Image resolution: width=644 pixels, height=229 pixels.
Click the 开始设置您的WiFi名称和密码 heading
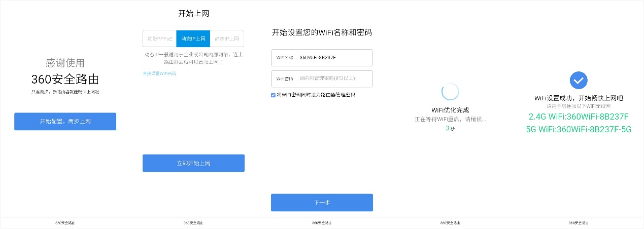click(322, 33)
